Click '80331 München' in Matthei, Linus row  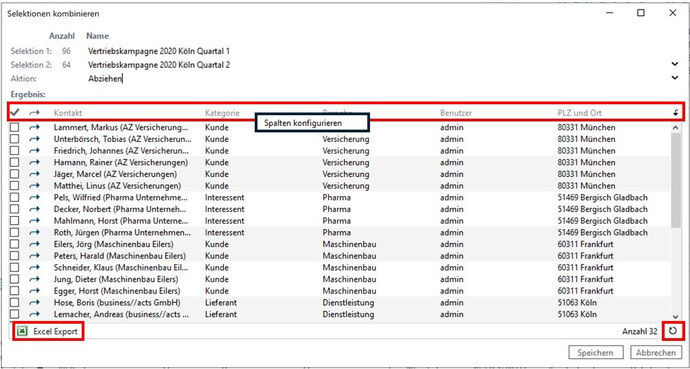coord(587,186)
